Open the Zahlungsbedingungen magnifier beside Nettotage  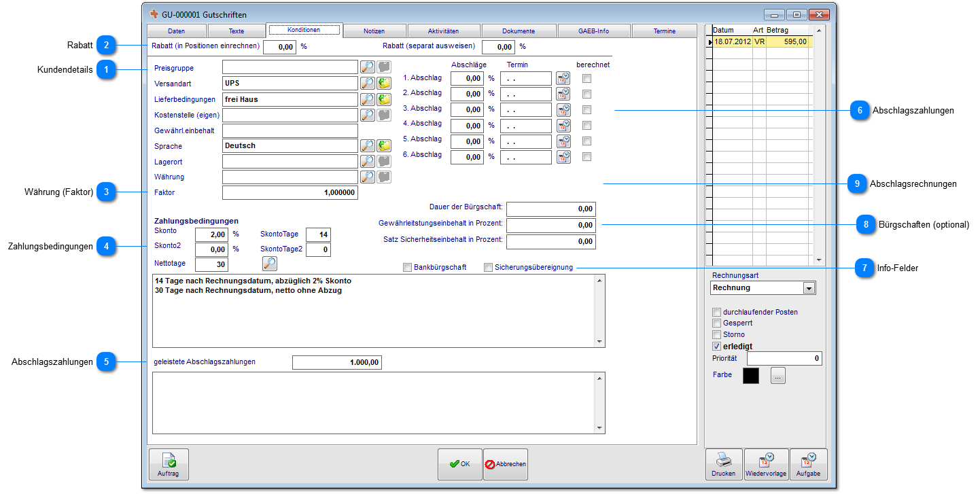270,264
